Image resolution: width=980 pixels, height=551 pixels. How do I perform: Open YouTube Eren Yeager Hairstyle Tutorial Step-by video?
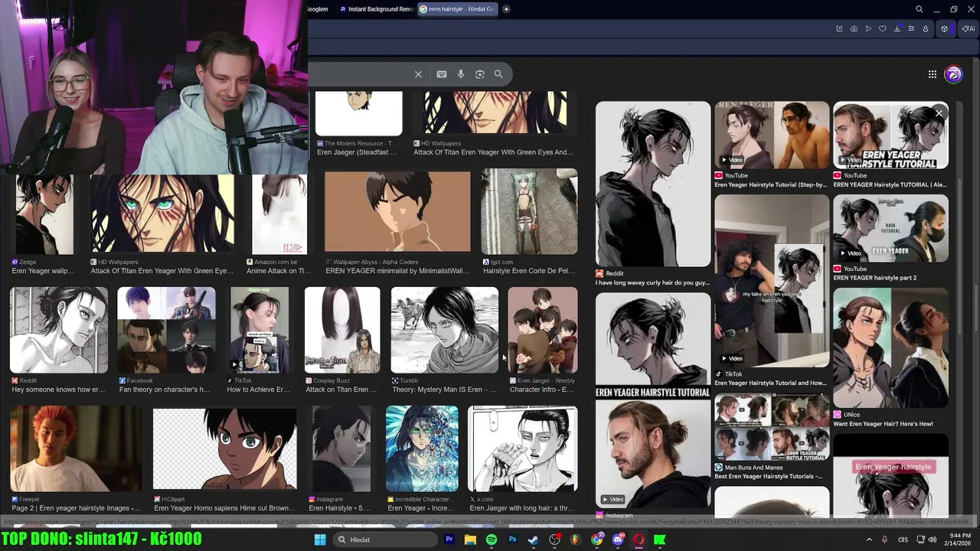point(772,135)
